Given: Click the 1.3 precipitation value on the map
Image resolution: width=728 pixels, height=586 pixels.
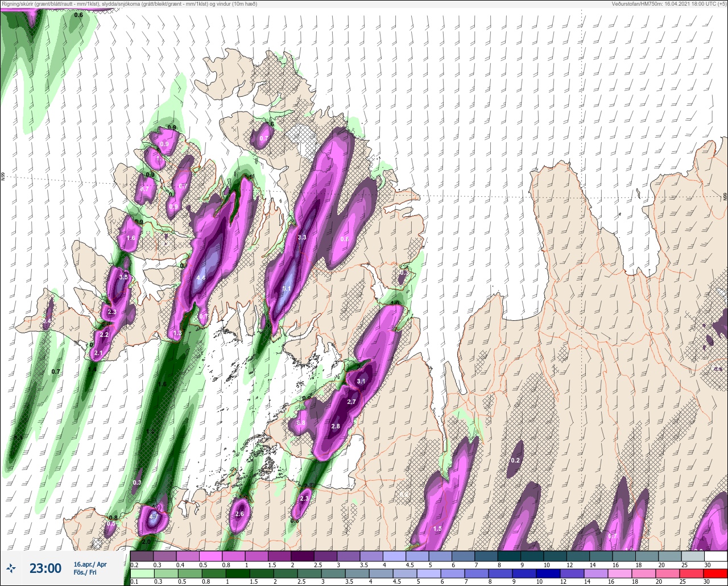Looking at the screenshot, I should (x=177, y=333).
